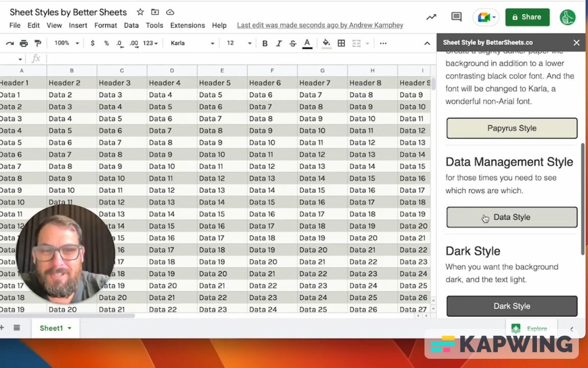This screenshot has height=368, width=588.
Task: Open the Sheet1 tab menu arrow
Action: point(69,328)
